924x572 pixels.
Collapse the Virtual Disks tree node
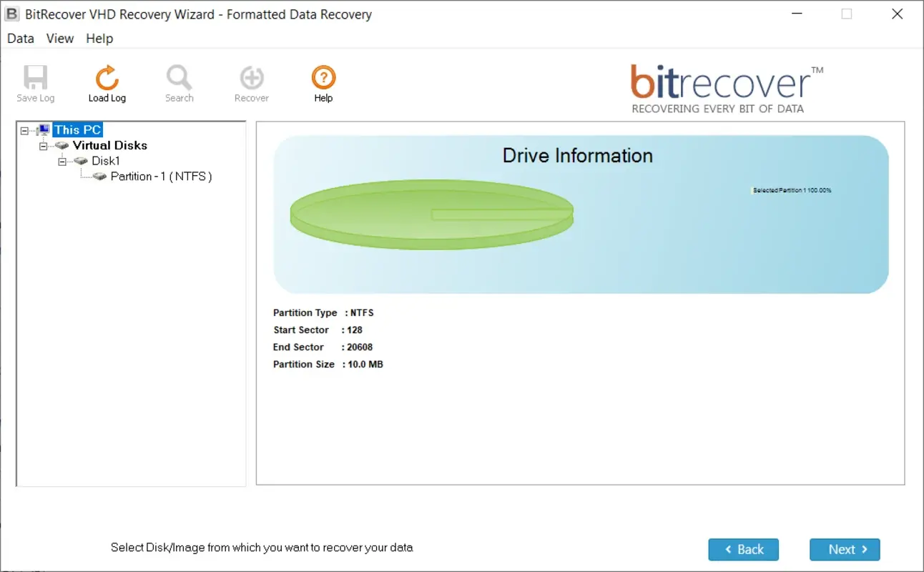[44, 146]
